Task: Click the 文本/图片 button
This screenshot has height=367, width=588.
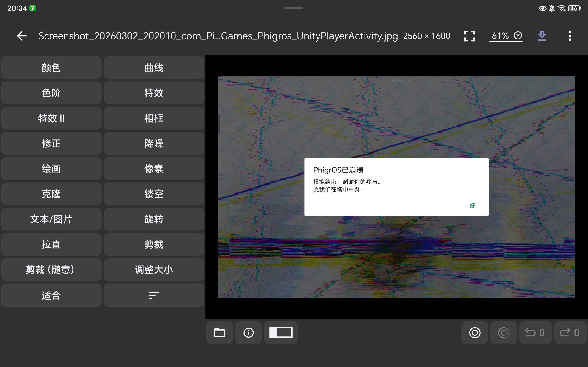Action: (51, 219)
